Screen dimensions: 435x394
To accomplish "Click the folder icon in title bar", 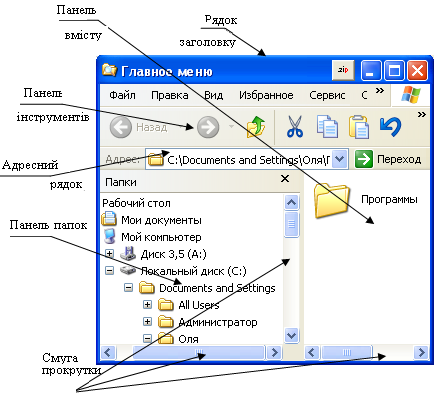I will [109, 70].
